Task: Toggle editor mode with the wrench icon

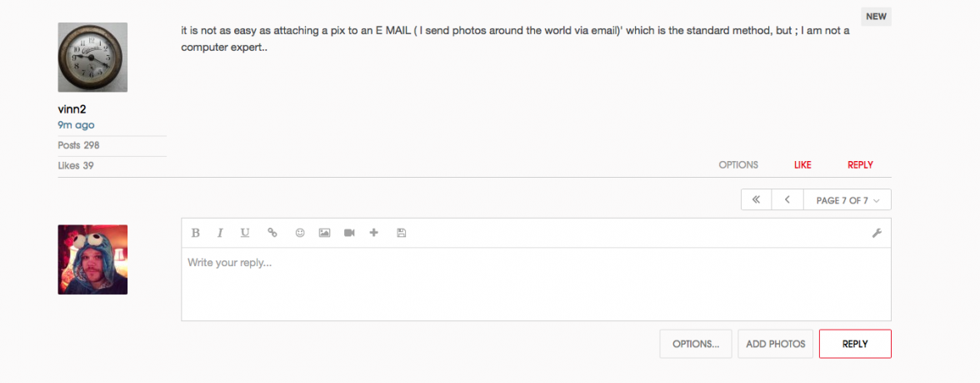Action: 877,234
